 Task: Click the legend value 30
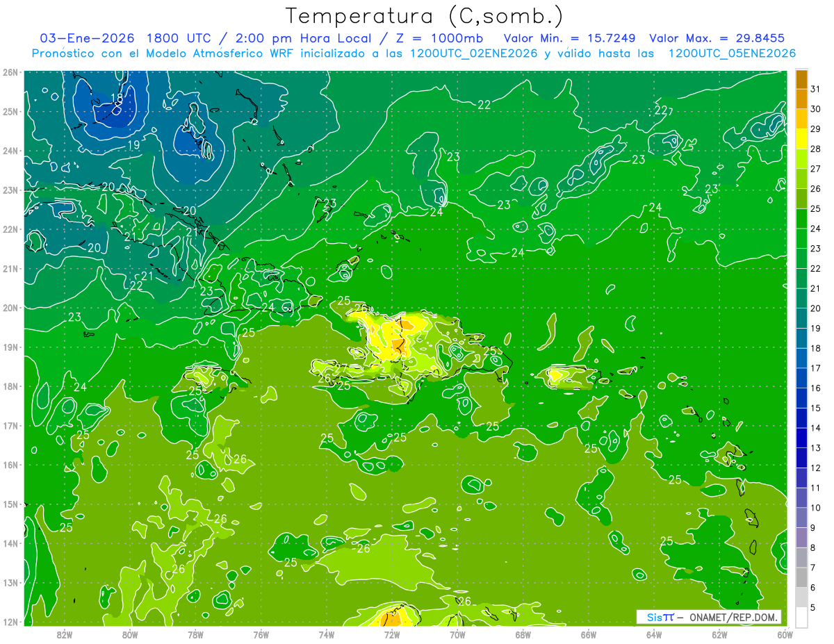[815, 109]
